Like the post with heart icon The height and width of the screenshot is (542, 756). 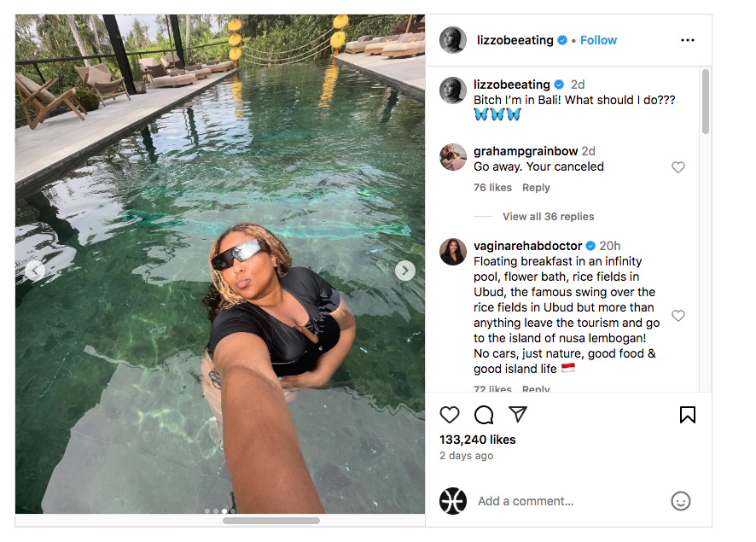[x=450, y=415]
